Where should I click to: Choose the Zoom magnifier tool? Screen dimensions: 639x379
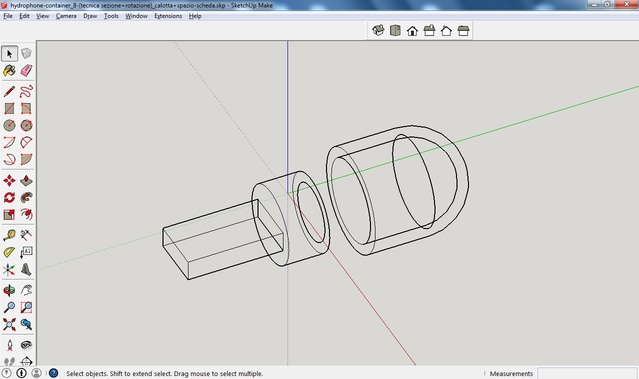coord(9,307)
